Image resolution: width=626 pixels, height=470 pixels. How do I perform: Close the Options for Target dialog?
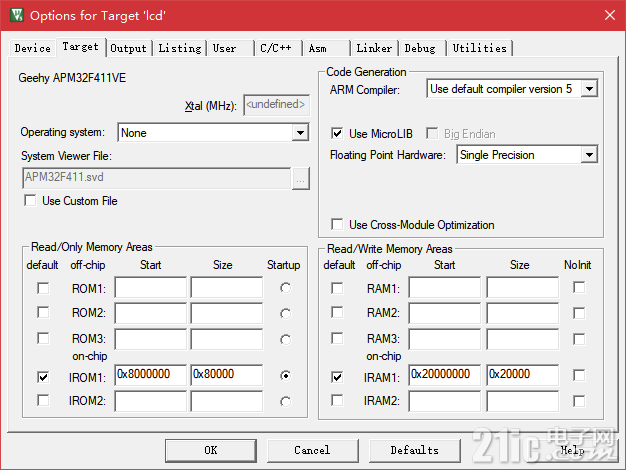[x=610, y=15]
